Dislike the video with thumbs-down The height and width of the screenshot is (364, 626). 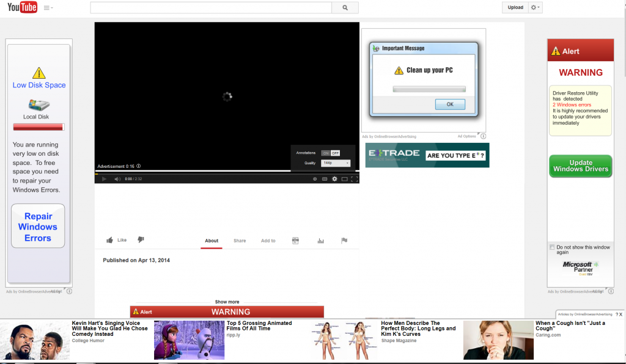coord(141,239)
